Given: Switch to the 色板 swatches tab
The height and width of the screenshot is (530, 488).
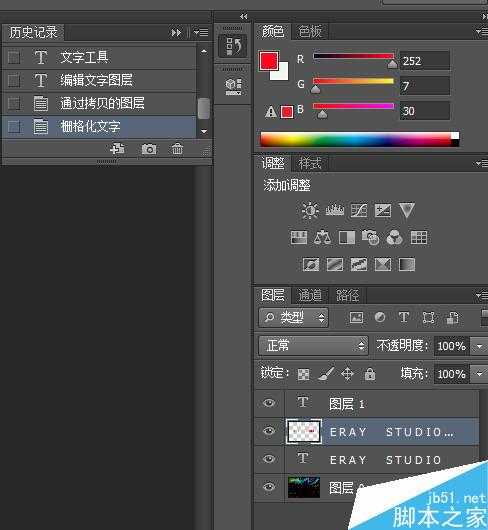Looking at the screenshot, I should (x=310, y=32).
